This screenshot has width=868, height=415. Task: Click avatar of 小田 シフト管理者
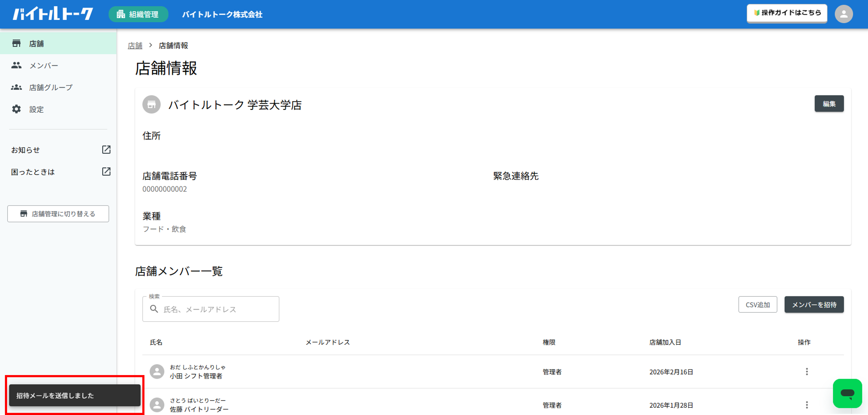[x=157, y=371]
